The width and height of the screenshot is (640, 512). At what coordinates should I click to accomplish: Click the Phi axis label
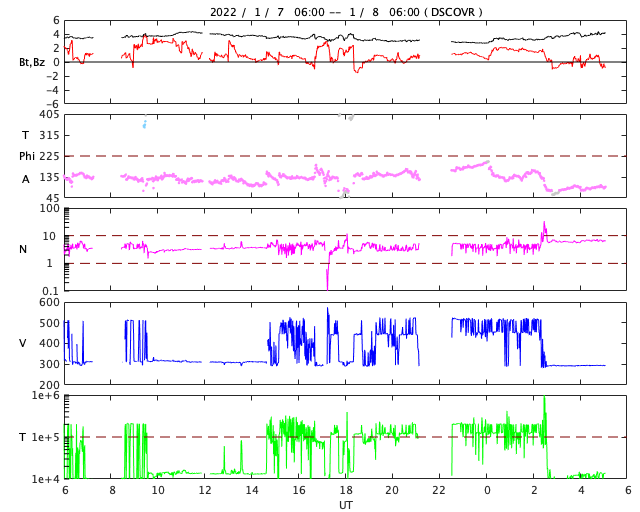27,156
